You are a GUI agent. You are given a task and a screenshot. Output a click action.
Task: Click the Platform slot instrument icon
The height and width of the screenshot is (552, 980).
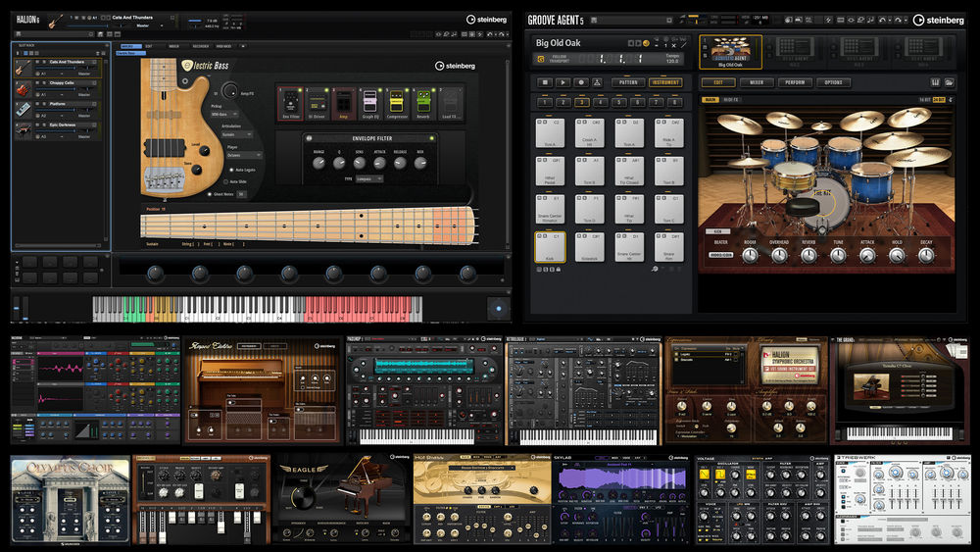(x=24, y=110)
